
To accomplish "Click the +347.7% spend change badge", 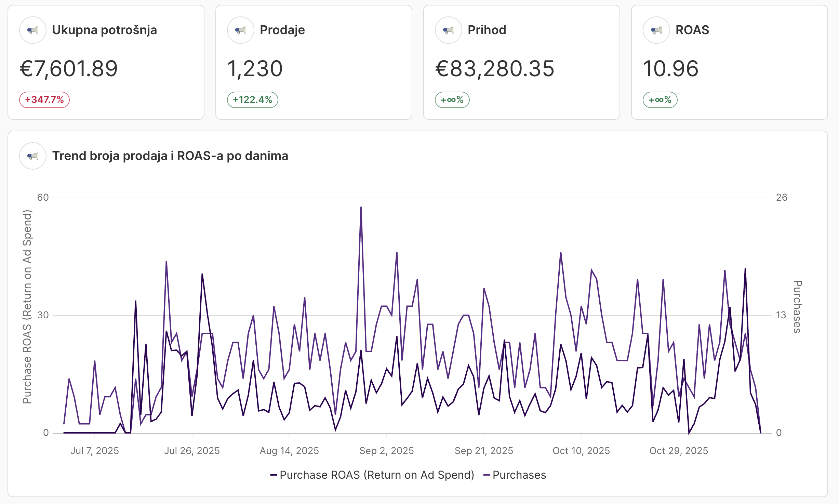I will click(44, 100).
